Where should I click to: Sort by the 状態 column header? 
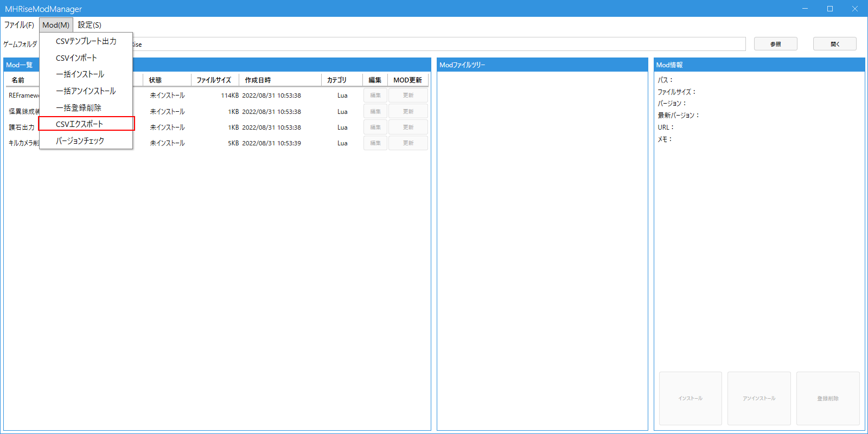[167, 80]
